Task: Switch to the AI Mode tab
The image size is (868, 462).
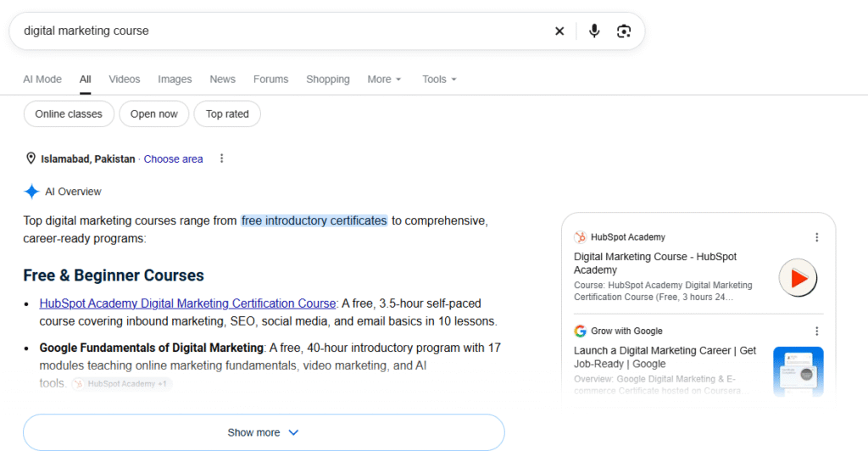Action: click(x=42, y=79)
